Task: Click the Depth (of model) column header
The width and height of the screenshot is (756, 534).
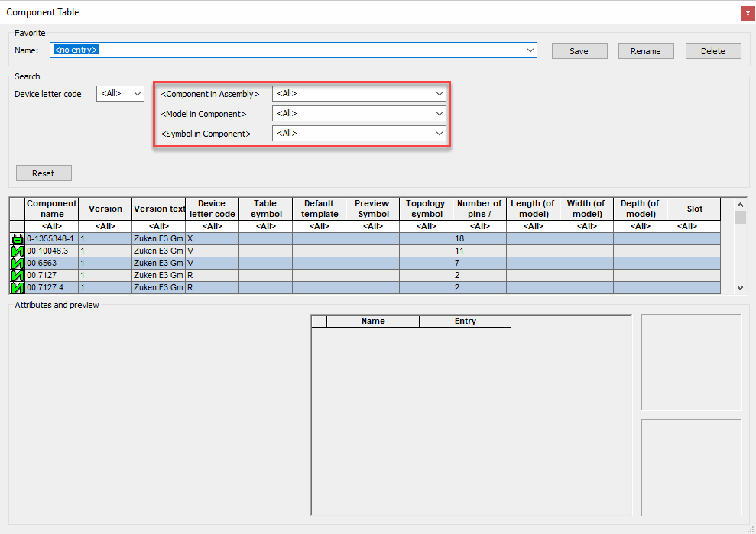Action: pyautogui.click(x=641, y=209)
